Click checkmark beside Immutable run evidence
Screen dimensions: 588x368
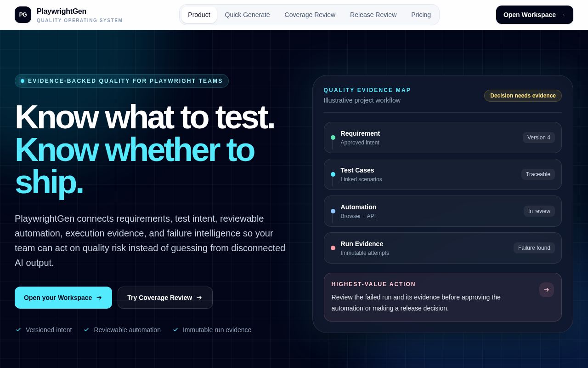click(175, 330)
